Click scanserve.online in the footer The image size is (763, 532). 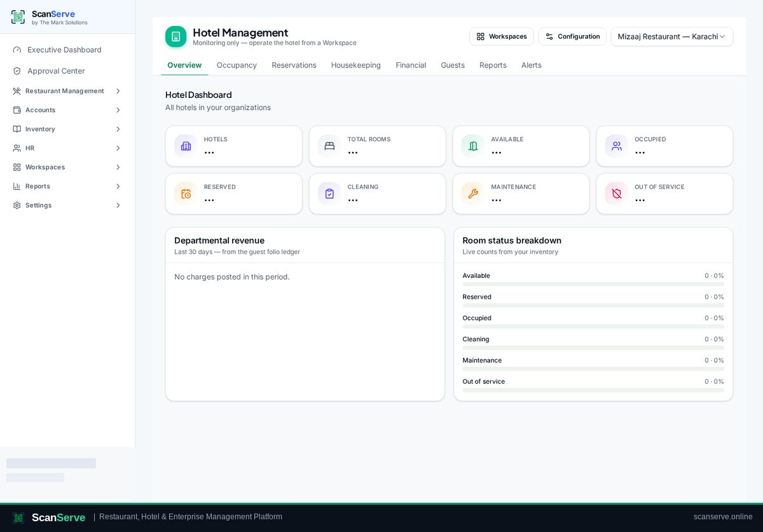[723, 517]
